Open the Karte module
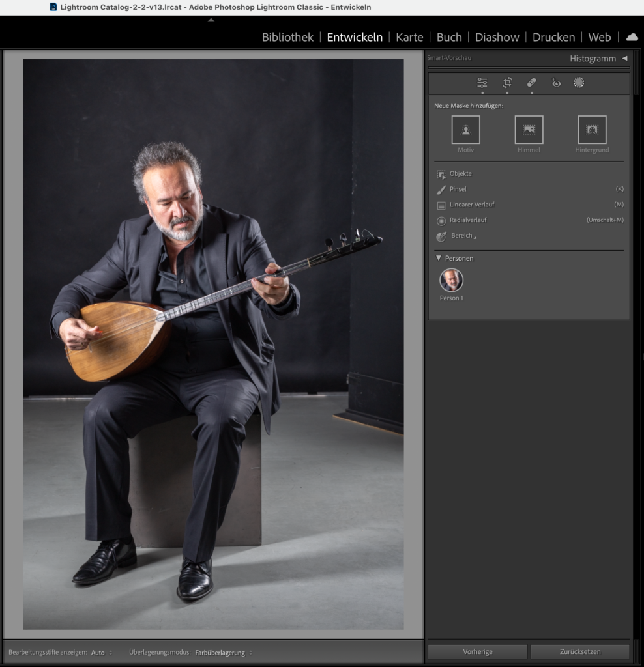644x667 pixels. click(x=409, y=37)
